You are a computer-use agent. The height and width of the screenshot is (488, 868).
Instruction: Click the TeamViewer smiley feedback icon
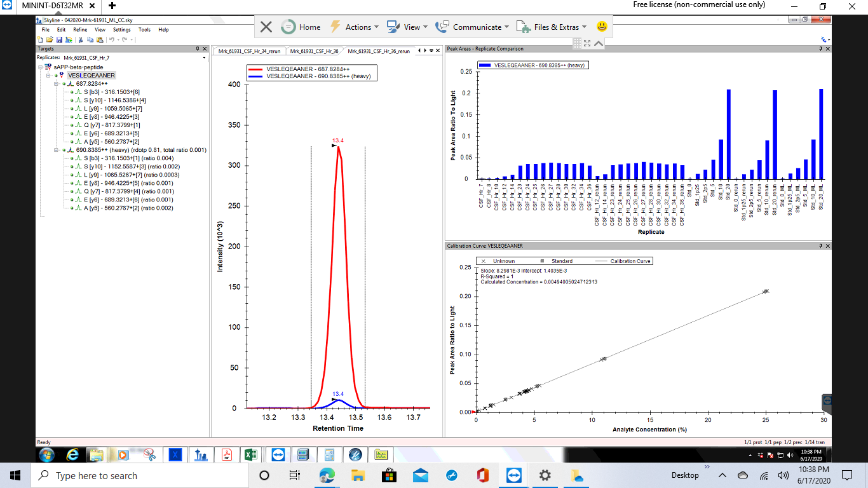coord(602,27)
